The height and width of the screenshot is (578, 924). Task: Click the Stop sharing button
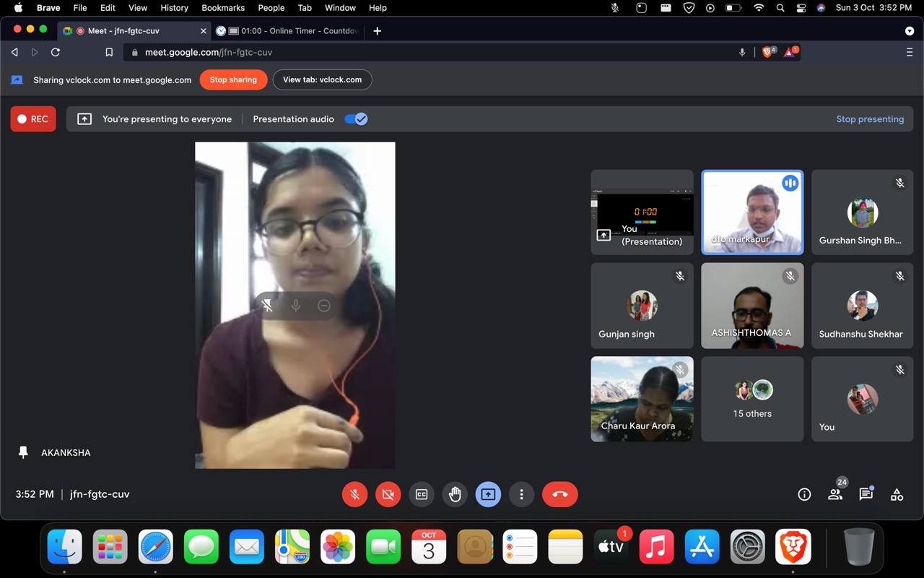coord(233,79)
